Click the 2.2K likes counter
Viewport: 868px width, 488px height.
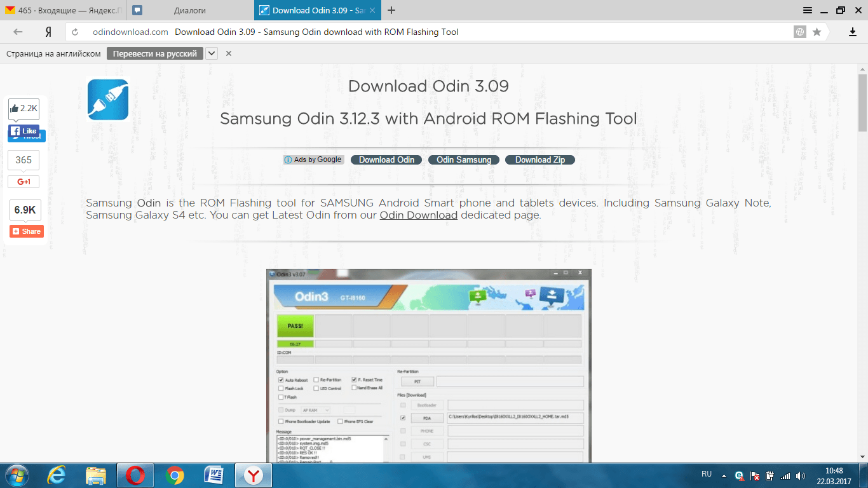coord(24,109)
